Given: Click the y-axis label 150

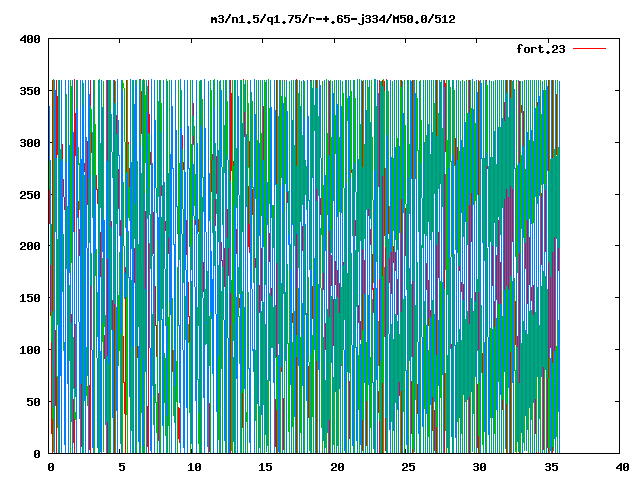Looking at the screenshot, I should pyautogui.click(x=30, y=298).
